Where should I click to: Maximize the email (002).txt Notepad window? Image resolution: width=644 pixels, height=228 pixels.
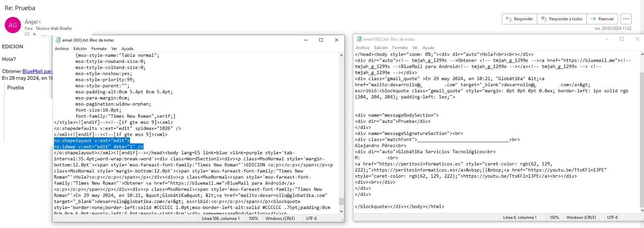point(622,39)
